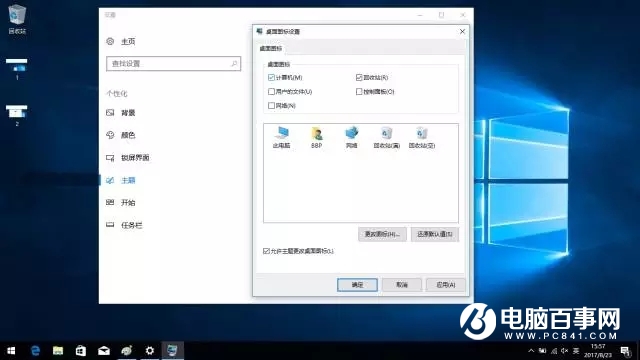This screenshot has width=640, height=360.
Task: Click the 还原默认值 restore default button
Action: (x=435, y=234)
